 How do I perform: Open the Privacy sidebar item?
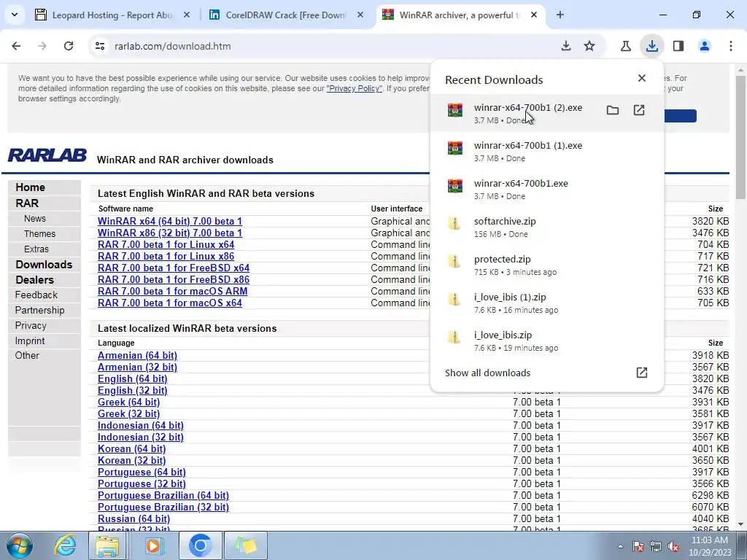click(x=31, y=325)
